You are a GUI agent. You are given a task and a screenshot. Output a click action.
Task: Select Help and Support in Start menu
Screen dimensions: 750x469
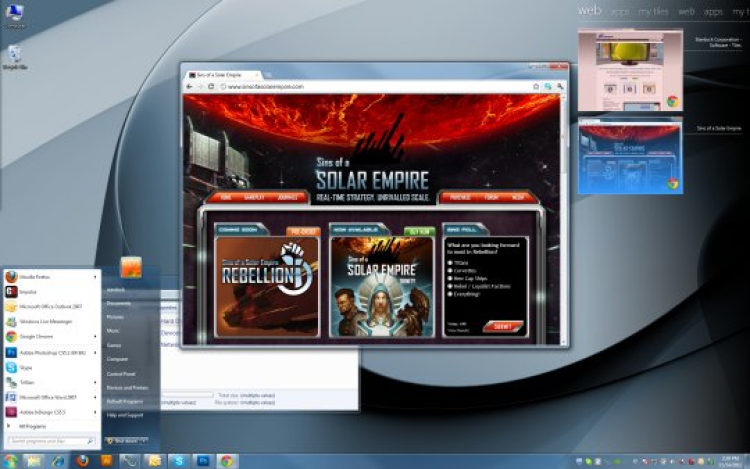point(125,415)
